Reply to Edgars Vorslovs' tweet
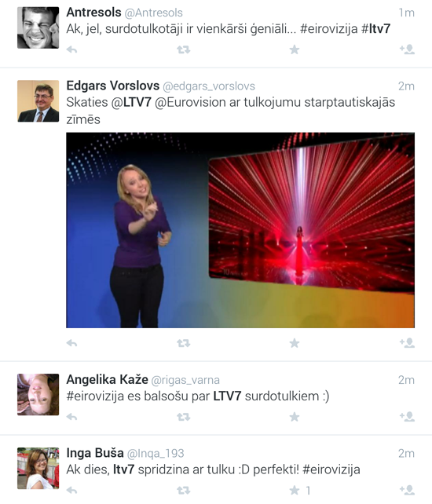This screenshot has width=432, height=504. pos(71,343)
